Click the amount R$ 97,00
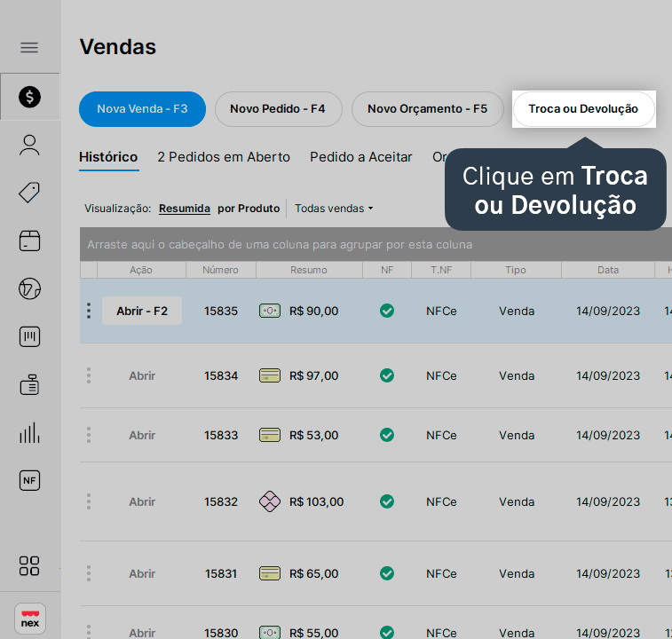 click(x=313, y=376)
